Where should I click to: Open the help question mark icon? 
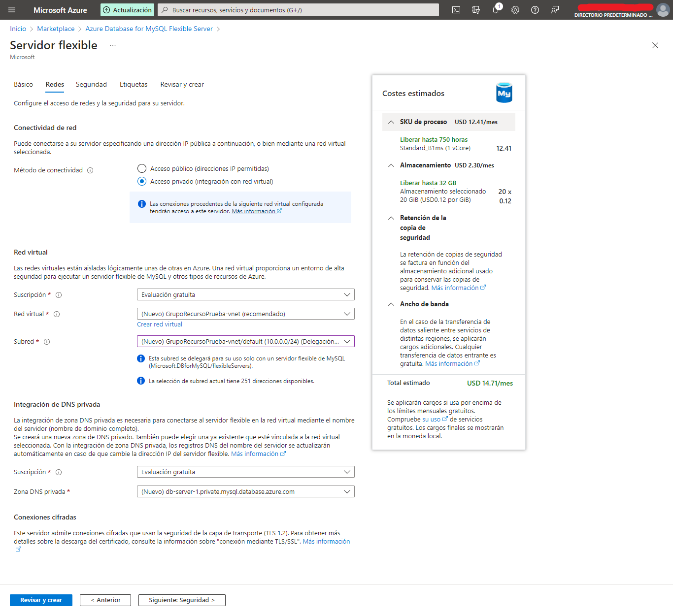pos(535,10)
